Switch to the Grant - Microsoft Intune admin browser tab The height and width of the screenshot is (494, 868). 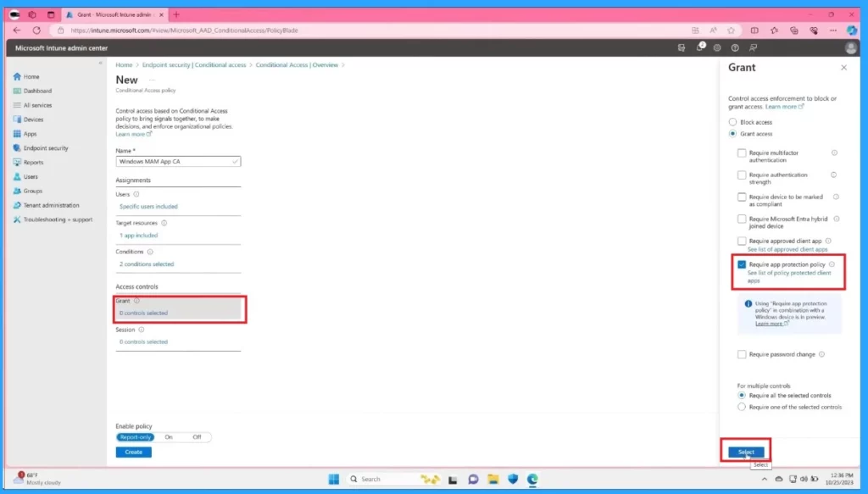[114, 15]
